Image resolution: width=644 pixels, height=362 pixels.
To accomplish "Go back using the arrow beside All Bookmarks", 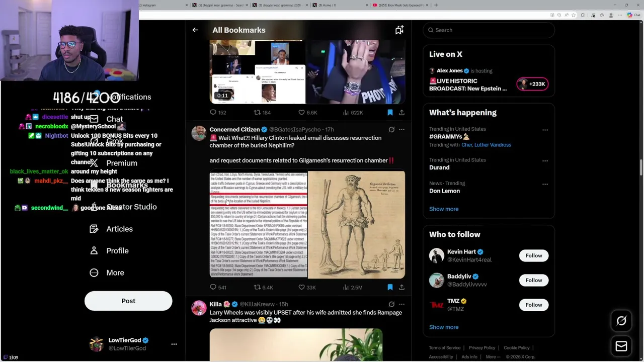I will pyautogui.click(x=195, y=30).
